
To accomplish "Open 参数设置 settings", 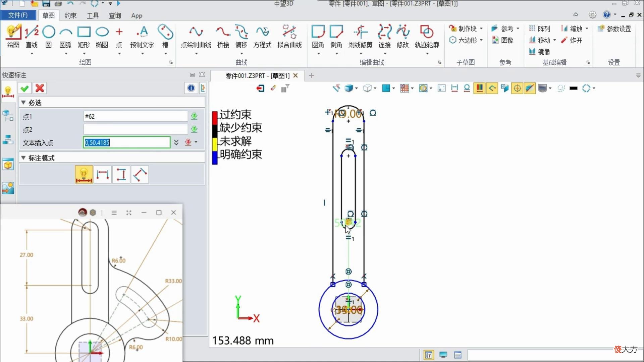I will click(x=614, y=29).
